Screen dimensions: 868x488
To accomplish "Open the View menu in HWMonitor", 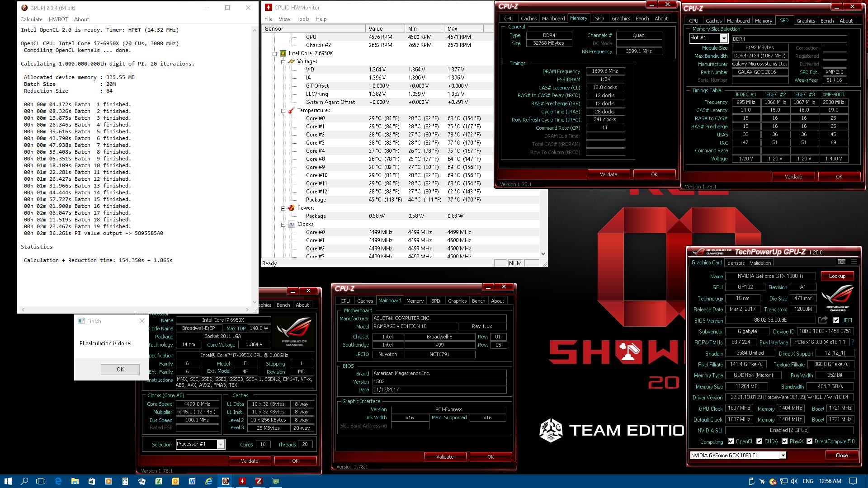I will [284, 19].
